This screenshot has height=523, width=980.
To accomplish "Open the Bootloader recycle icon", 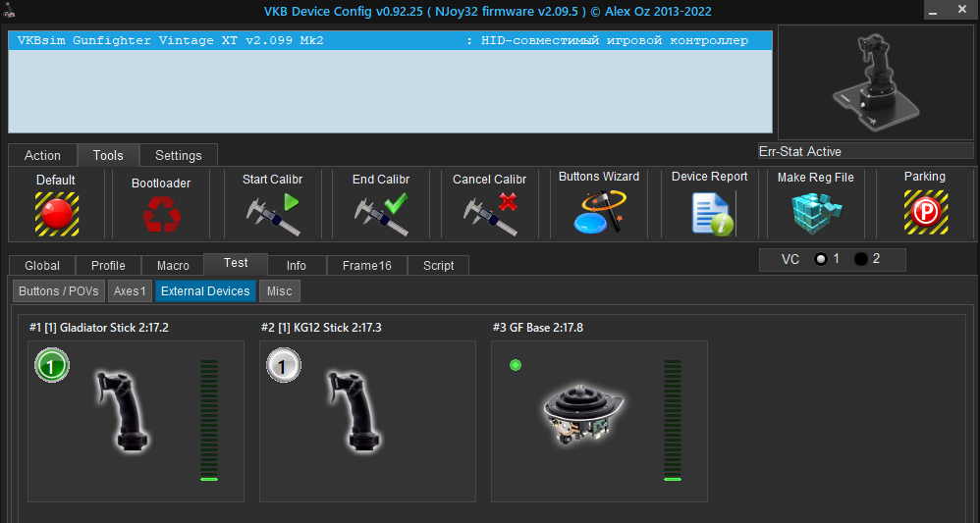I will (161, 214).
